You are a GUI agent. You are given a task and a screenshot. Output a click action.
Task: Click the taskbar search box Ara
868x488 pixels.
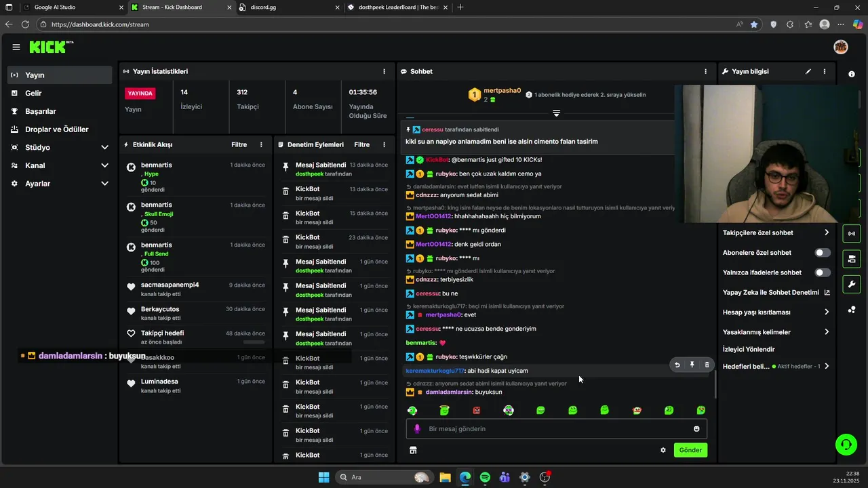pyautogui.click(x=384, y=477)
